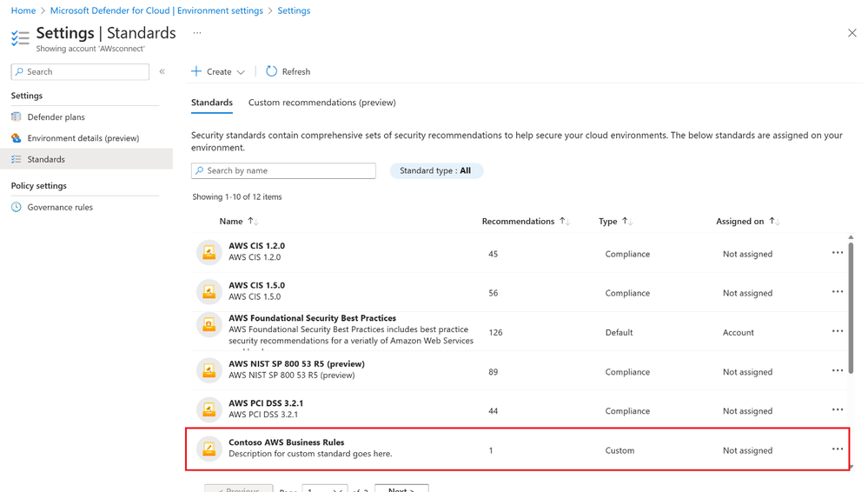The height and width of the screenshot is (492, 868).
Task: Sort by Name column arrow
Action: coord(253,221)
